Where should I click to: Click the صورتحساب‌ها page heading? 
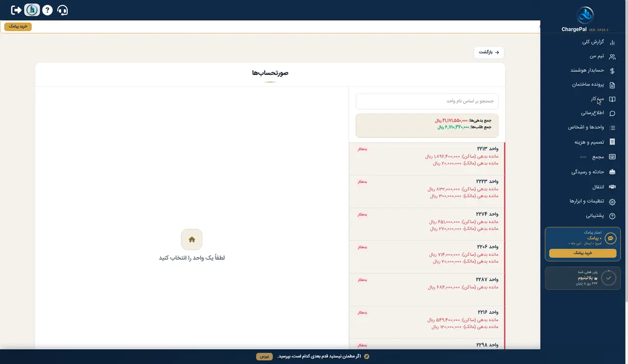point(270,73)
